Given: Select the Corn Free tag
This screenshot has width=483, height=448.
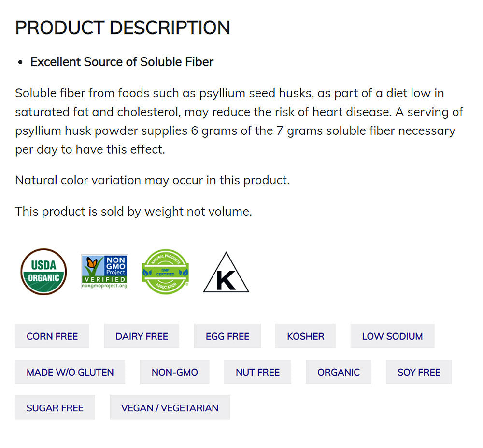Looking at the screenshot, I should tap(52, 336).
